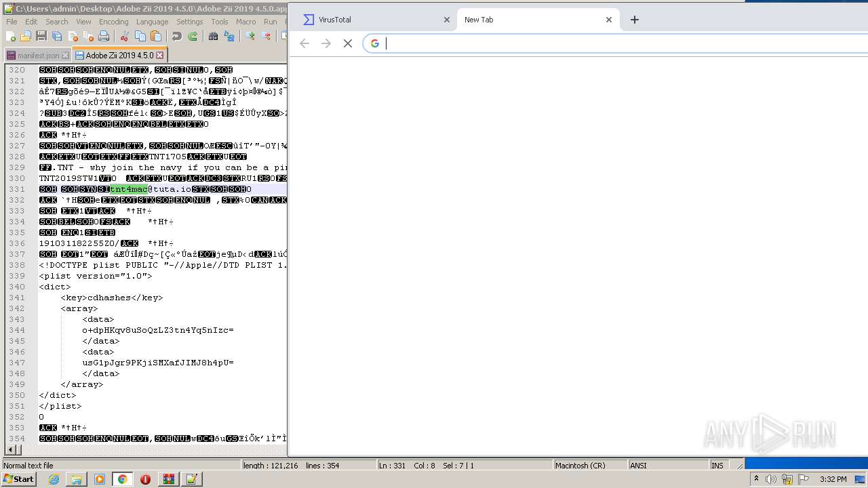Open the Macro menu
The image size is (868, 488).
click(x=246, y=22)
